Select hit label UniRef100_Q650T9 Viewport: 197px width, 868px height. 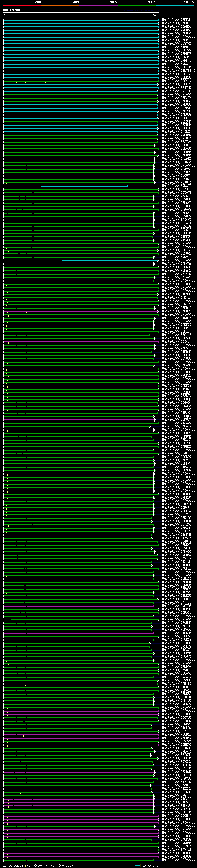tap(177, 193)
